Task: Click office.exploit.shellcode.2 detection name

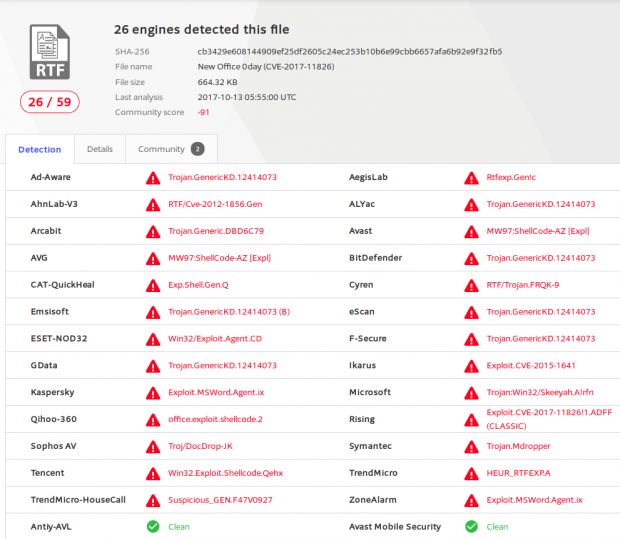Action: click(215, 419)
